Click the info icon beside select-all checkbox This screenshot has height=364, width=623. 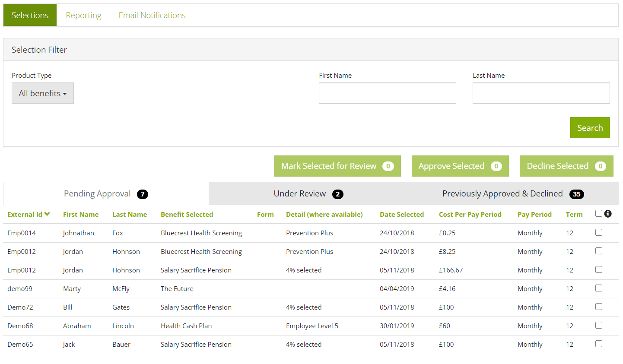[608, 214]
